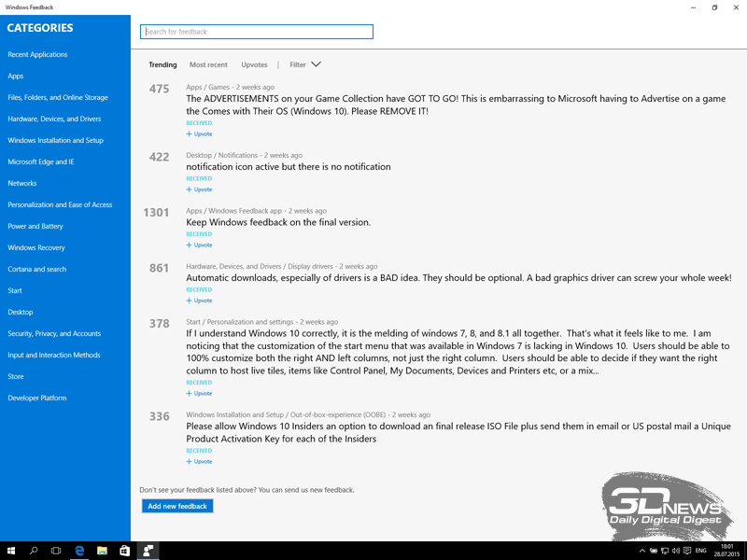This screenshot has height=560, width=747.
Task: Open the volume tray icon
Action: 675,551
